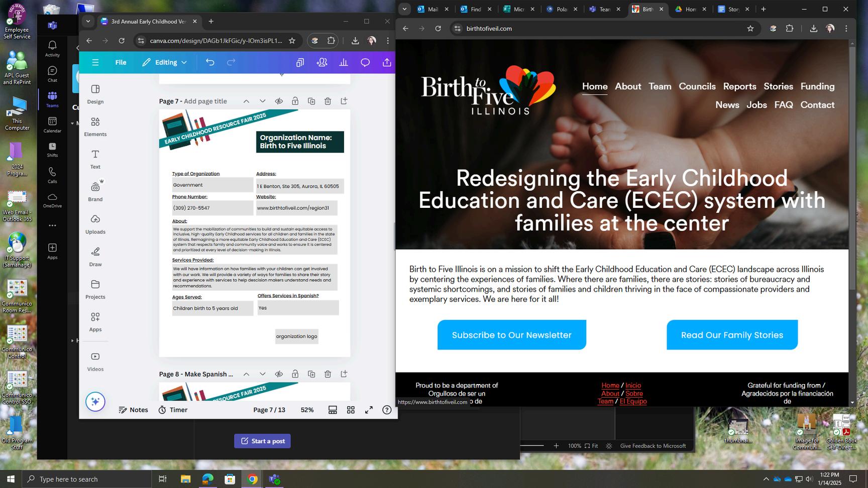
Task: Delete Page 8 with the trash icon
Action: click(328, 374)
